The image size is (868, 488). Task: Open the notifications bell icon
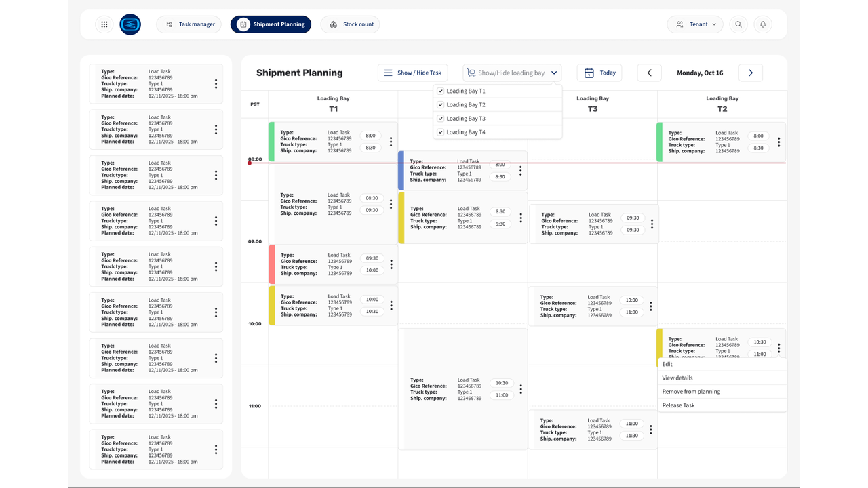click(x=763, y=24)
